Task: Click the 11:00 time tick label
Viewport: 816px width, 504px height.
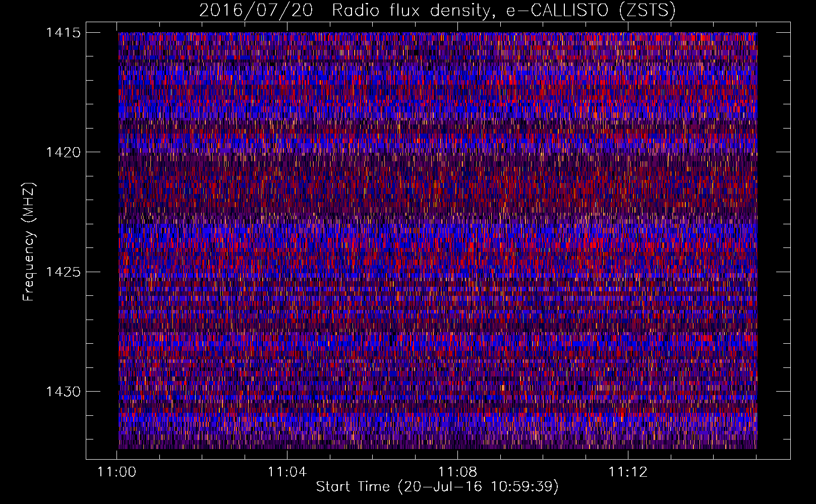Action: [117, 472]
